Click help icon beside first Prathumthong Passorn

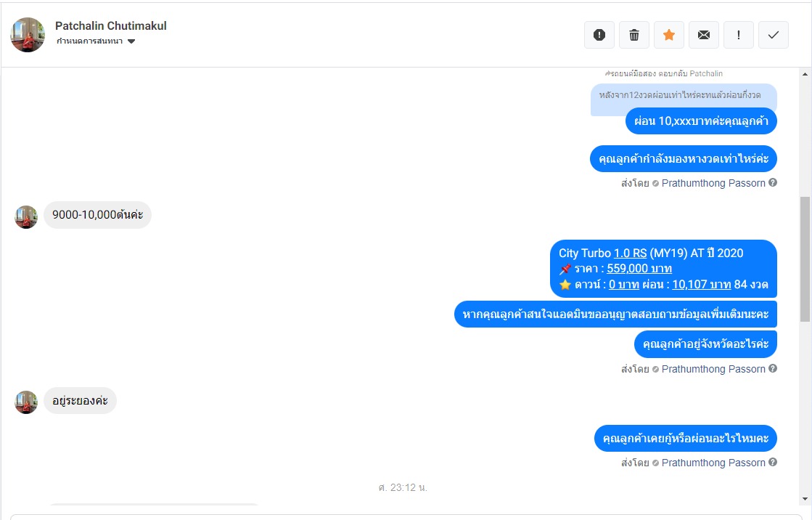coord(773,182)
